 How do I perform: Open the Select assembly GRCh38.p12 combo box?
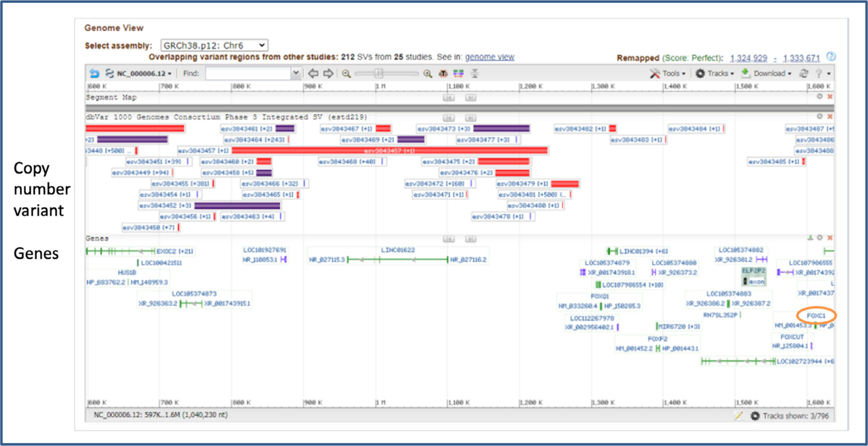pos(214,45)
